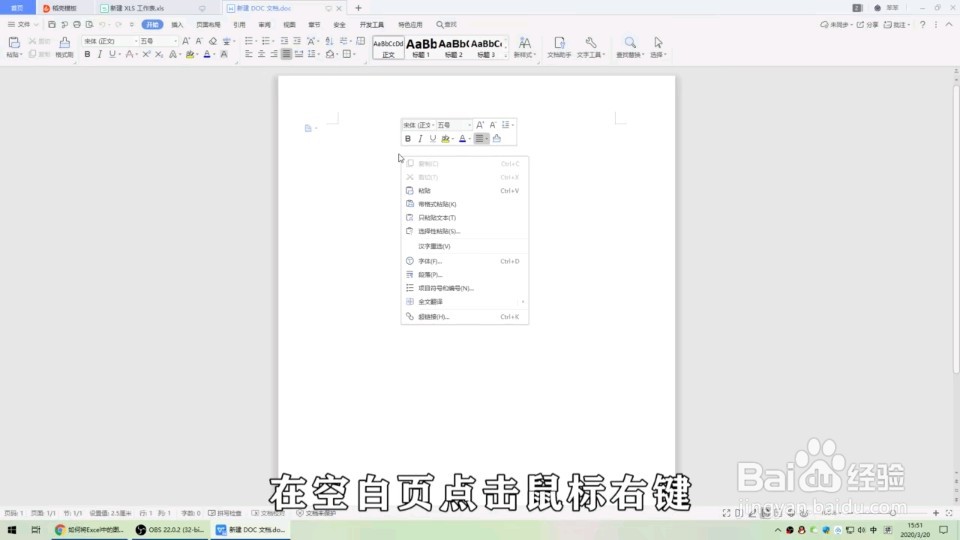Apply subscript formatting from the ribbon

159,54
